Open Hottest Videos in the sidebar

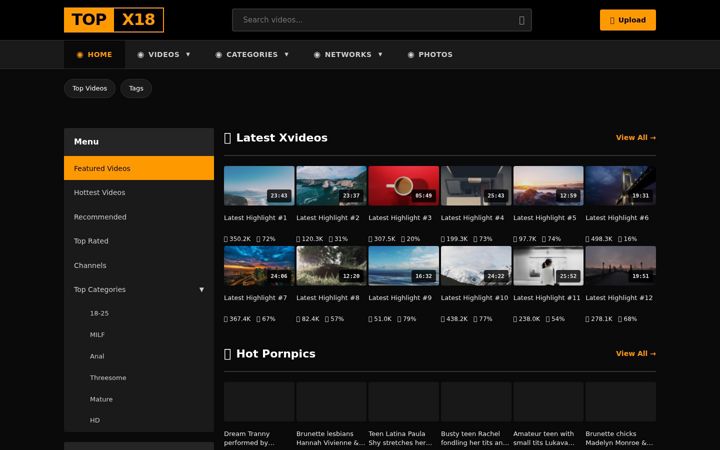[139, 192]
